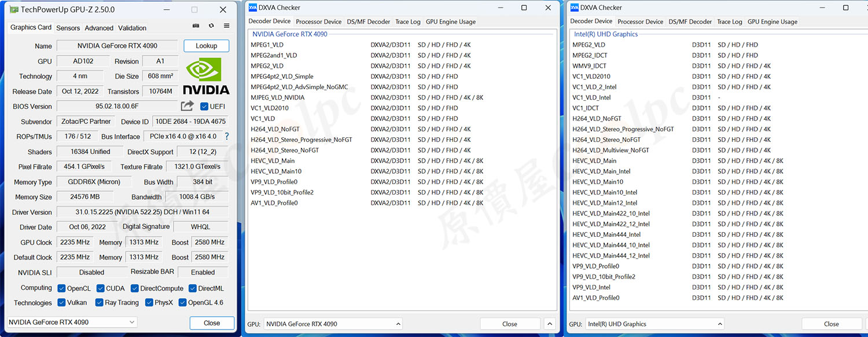Viewport: 868px width, 337px height.
Task: Click the GPU-Z refresh icon
Action: tap(211, 26)
